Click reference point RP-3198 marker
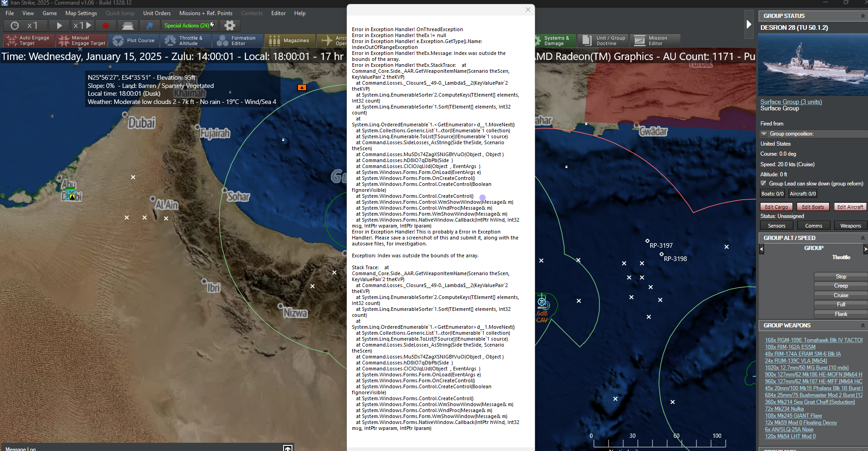The image size is (868, 451). point(661,254)
